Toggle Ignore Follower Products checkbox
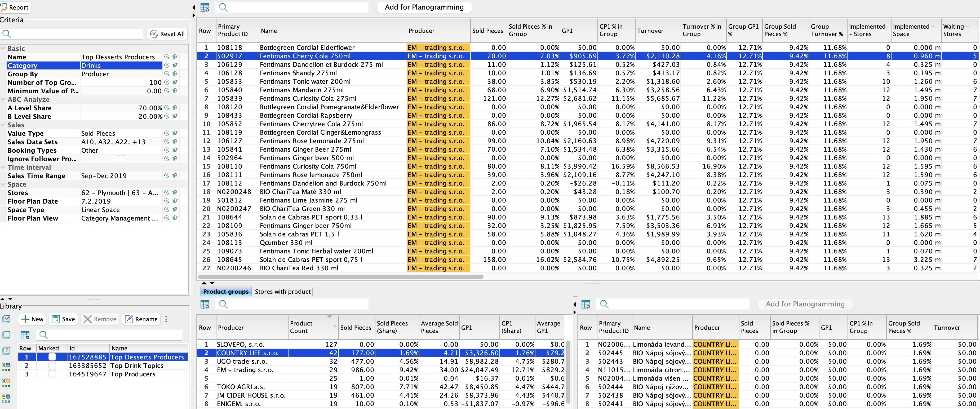 tap(121, 159)
